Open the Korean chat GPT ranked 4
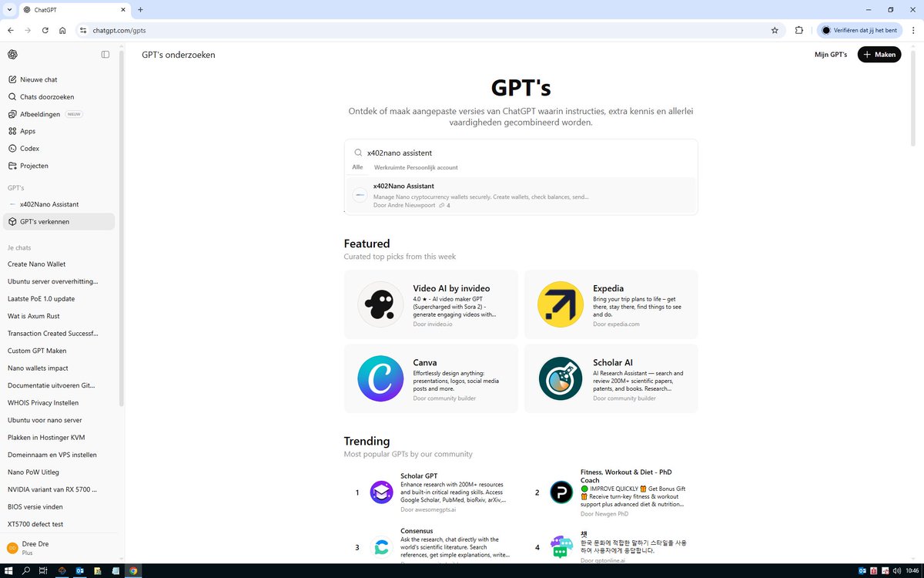 pyautogui.click(x=611, y=547)
